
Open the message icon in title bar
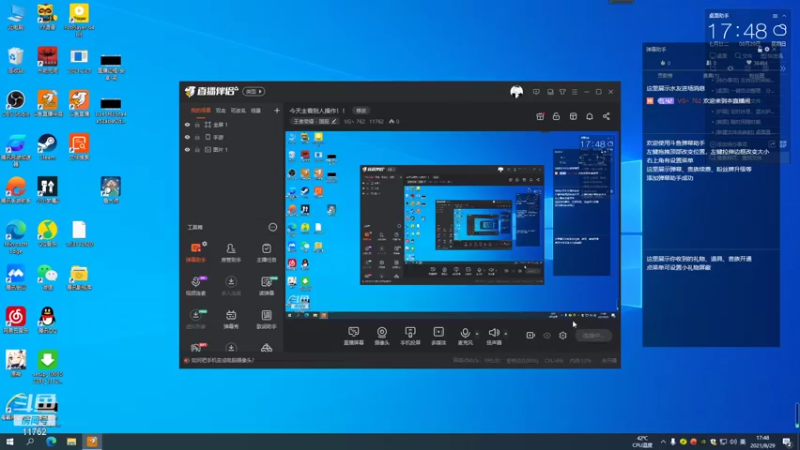click(536, 92)
